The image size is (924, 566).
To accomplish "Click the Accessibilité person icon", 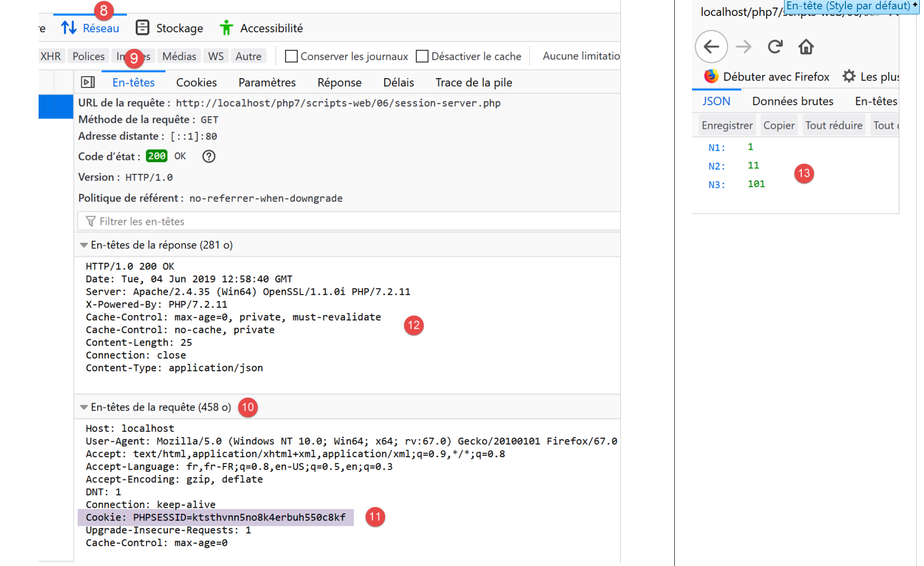I will coord(226,28).
